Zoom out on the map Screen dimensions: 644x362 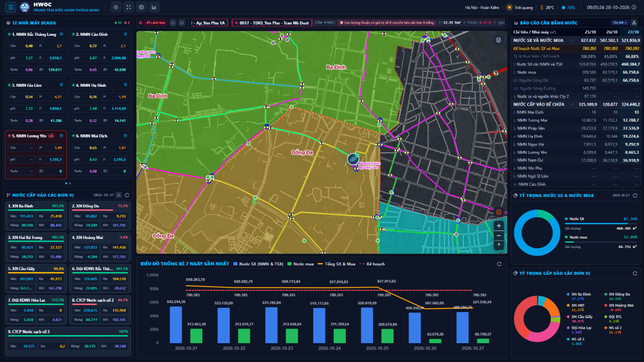click(x=499, y=235)
